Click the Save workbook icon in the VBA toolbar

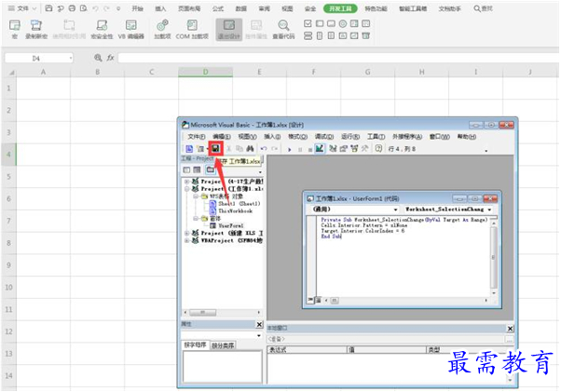coord(216,148)
